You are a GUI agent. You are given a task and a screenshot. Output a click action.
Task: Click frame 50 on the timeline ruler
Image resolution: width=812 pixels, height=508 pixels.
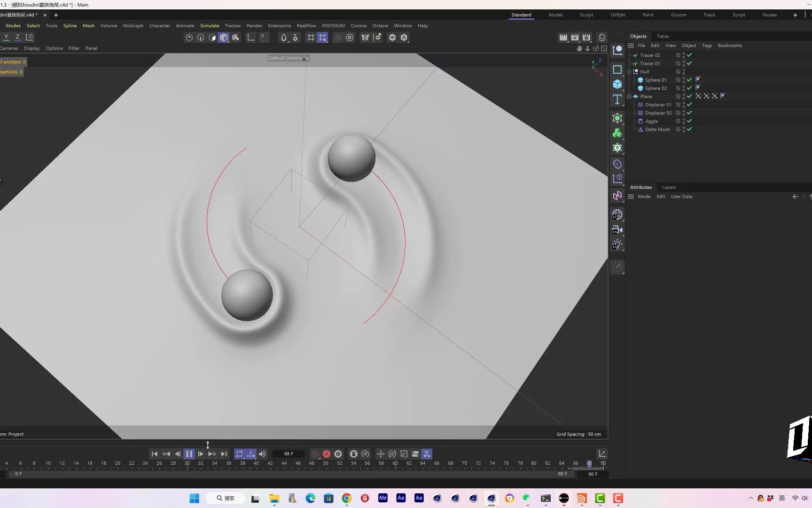[326, 463]
